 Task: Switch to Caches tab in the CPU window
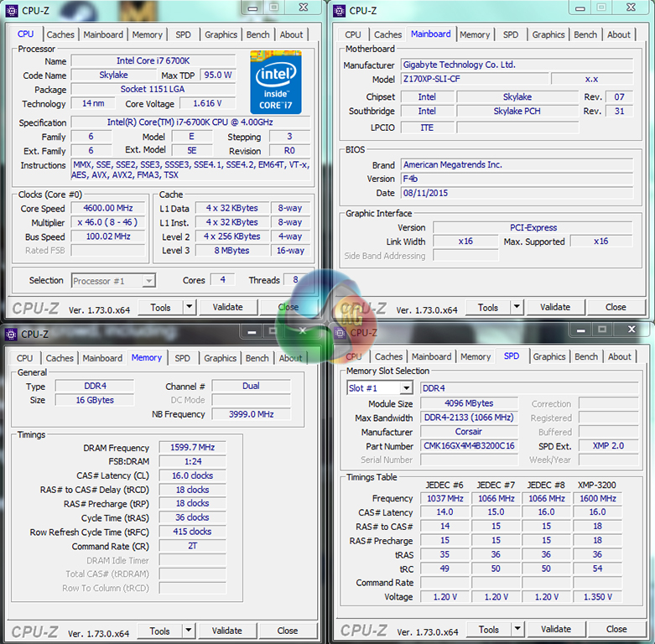(60, 35)
